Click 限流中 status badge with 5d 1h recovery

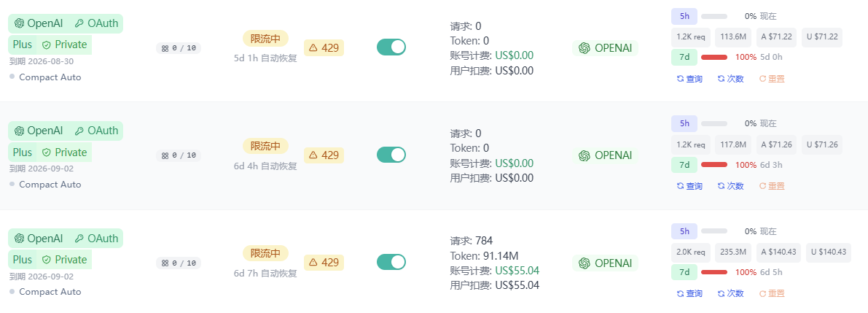pyautogui.click(x=265, y=39)
